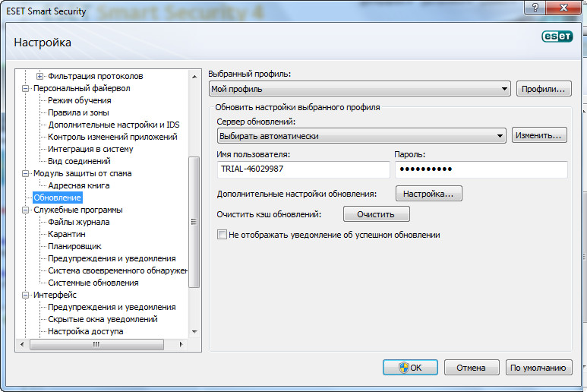
Task: Select 'Контроль изменений приложений' item
Action: [x=112, y=137]
